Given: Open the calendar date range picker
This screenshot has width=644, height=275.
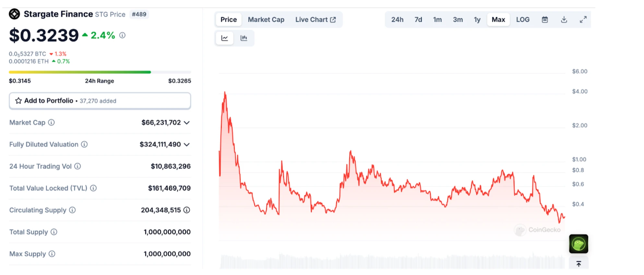Looking at the screenshot, I should pos(545,19).
